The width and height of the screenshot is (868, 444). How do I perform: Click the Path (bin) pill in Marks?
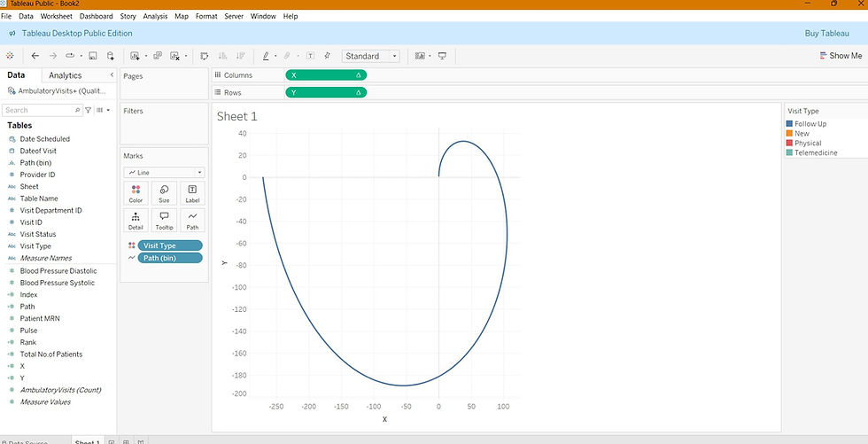170,258
